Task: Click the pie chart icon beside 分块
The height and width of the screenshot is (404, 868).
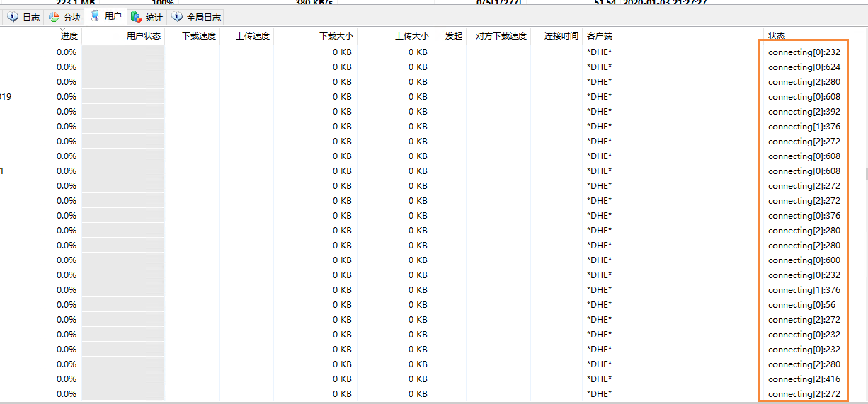Action: (55, 17)
